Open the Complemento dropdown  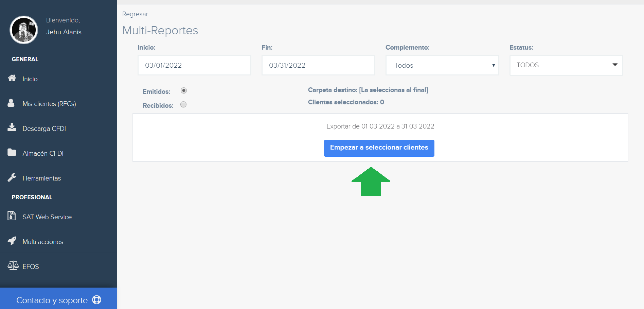pyautogui.click(x=442, y=65)
